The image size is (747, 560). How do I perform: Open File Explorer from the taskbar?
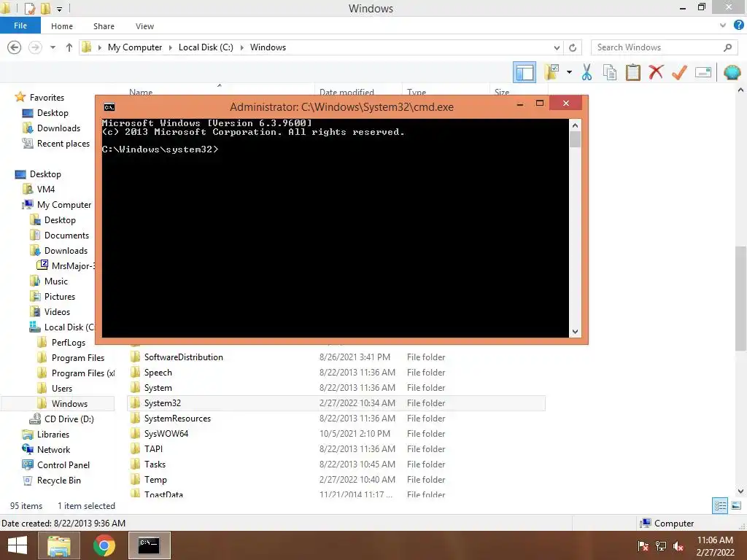click(58, 545)
